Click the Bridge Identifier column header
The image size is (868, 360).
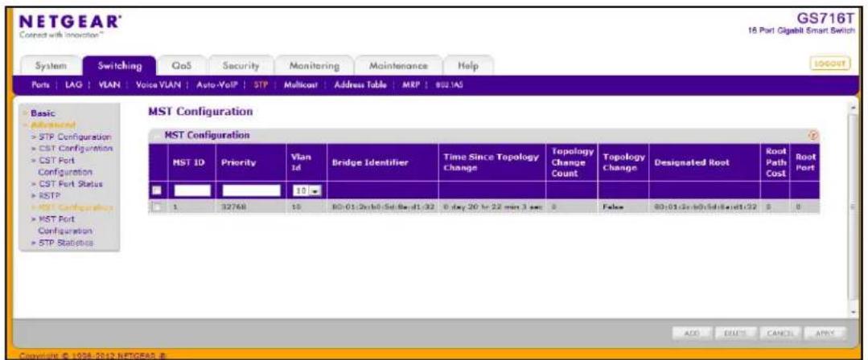click(383, 164)
